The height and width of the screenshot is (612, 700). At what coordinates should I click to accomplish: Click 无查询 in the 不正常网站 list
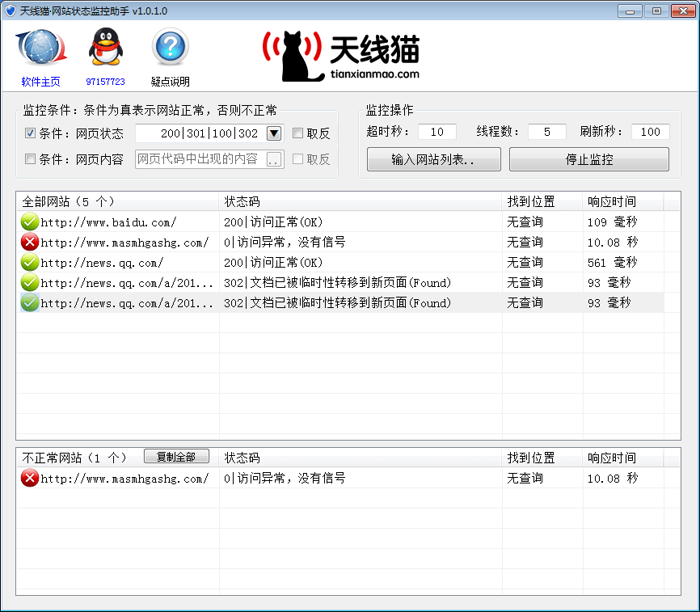tap(525, 478)
